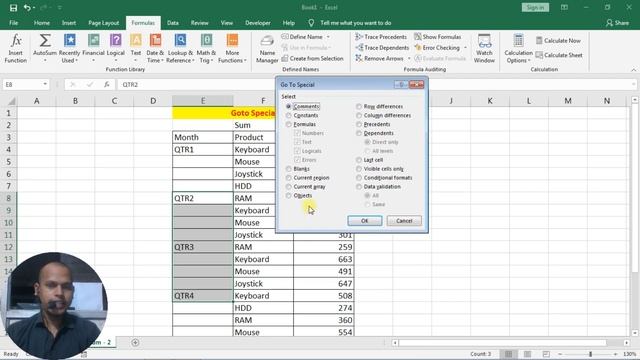The height and width of the screenshot is (360, 640).
Task: Expand the Name Box dropdown
Action: [45, 84]
